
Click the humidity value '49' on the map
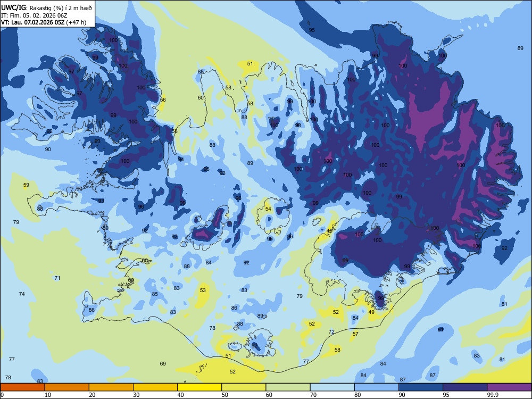pyautogui.click(x=371, y=312)
